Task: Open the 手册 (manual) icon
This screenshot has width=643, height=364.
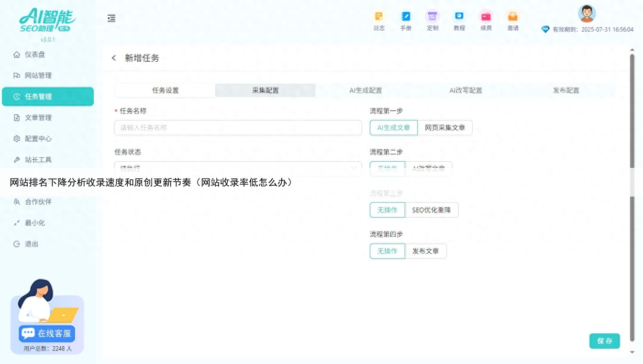Action: pos(406,19)
